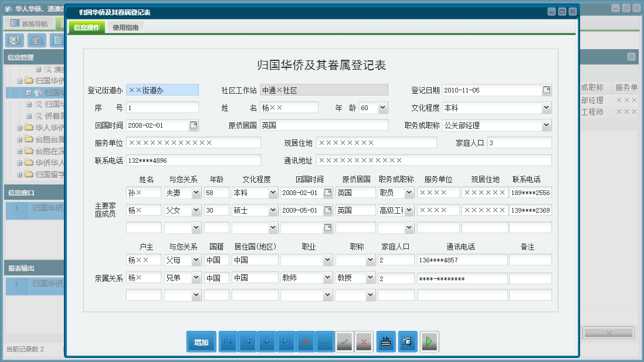Click the green play arrow icon
The image size is (644, 362).
429,342
